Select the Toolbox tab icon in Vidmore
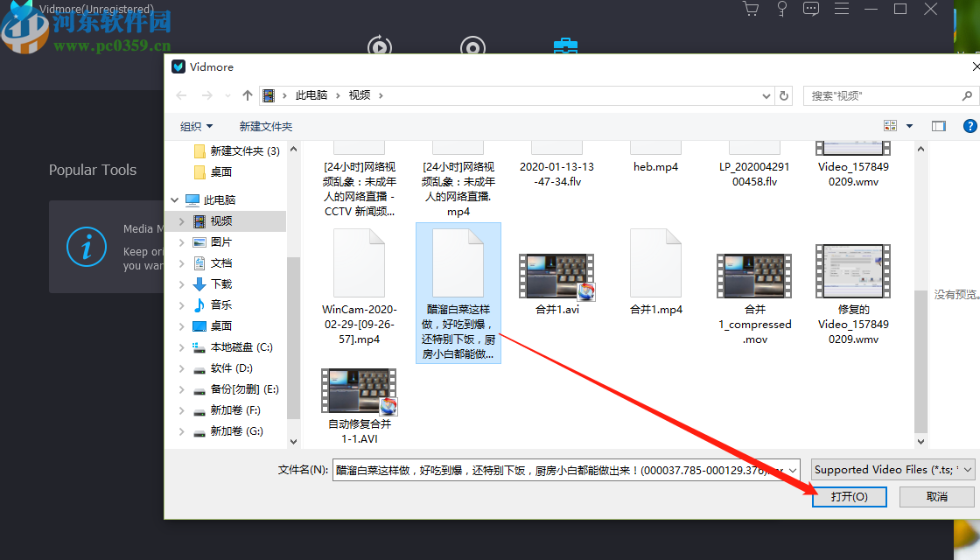The image size is (980, 560). [565, 45]
